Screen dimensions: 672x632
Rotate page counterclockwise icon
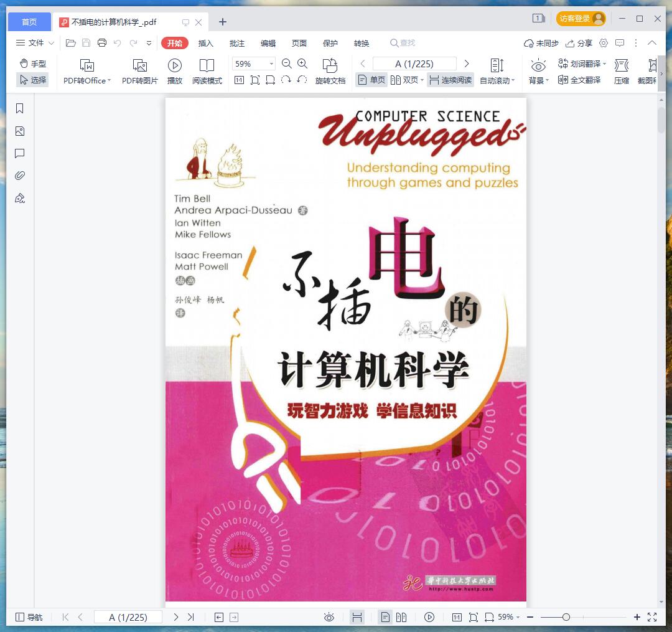302,80
